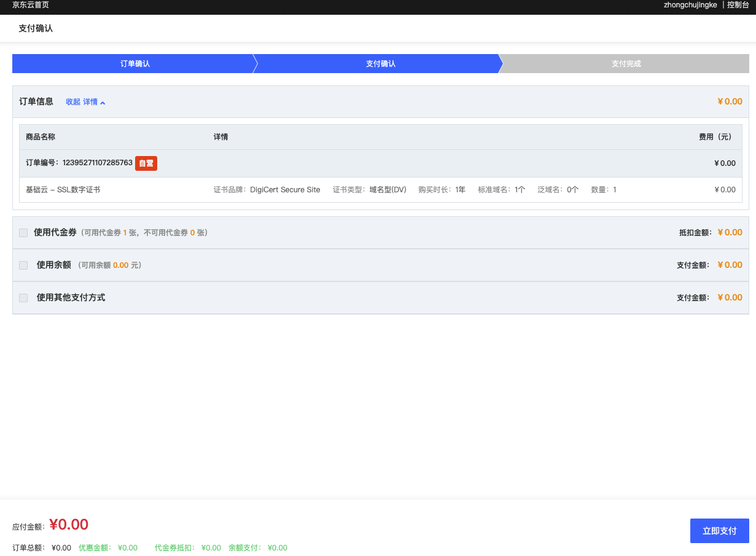Click the 订单总额 ¥0.00 text
756x556 pixels.
[42, 548]
